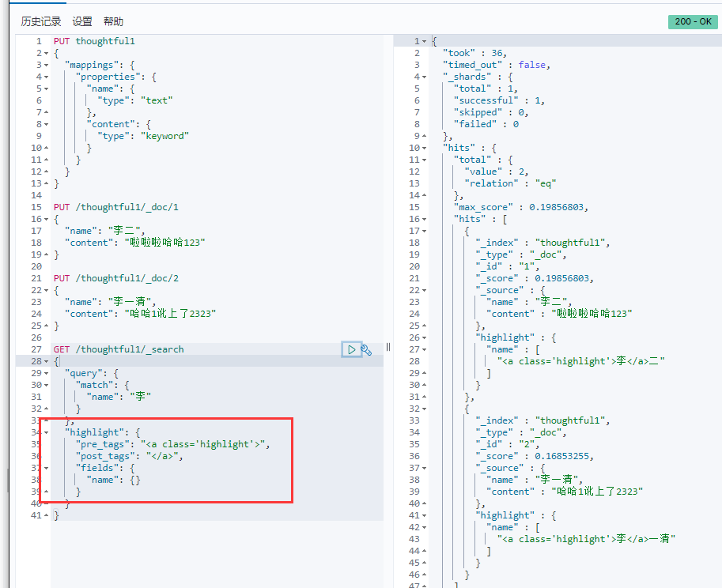The width and height of the screenshot is (722, 588).
Task: Collapse first response "highlight" fold line 26
Action: coord(424,337)
